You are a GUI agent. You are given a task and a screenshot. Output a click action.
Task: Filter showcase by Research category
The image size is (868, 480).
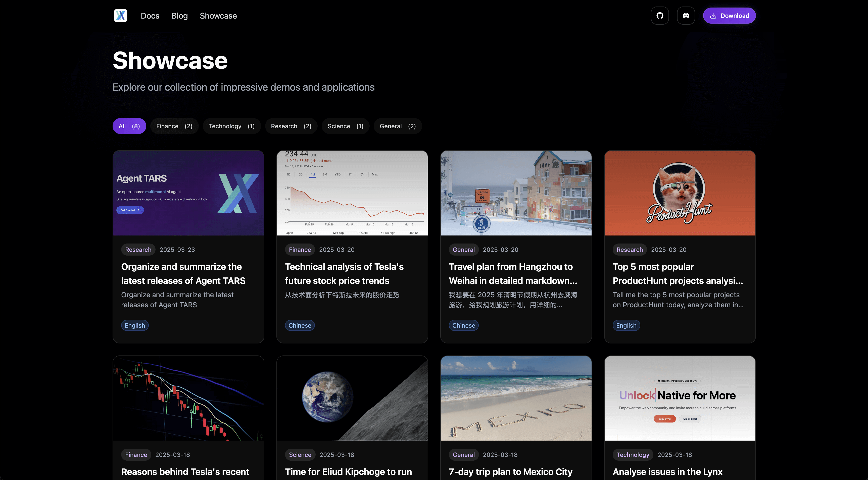291,126
